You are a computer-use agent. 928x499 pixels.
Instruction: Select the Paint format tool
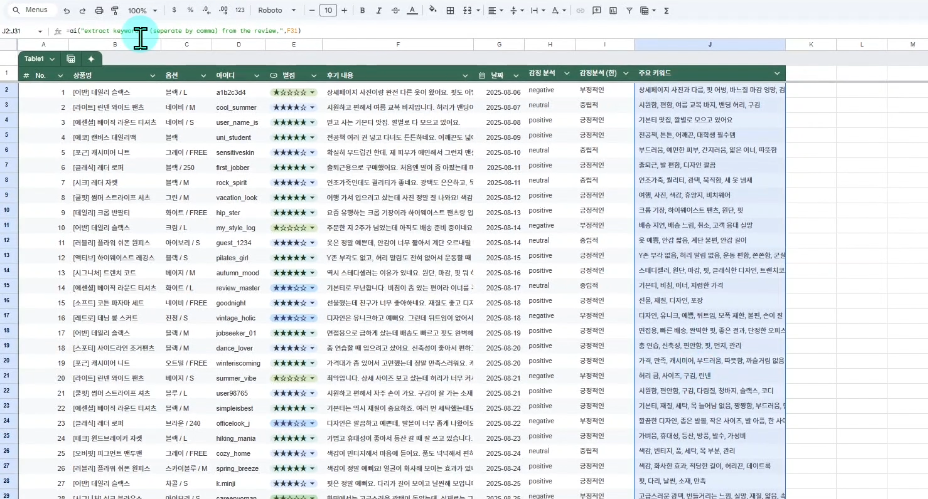115,11
